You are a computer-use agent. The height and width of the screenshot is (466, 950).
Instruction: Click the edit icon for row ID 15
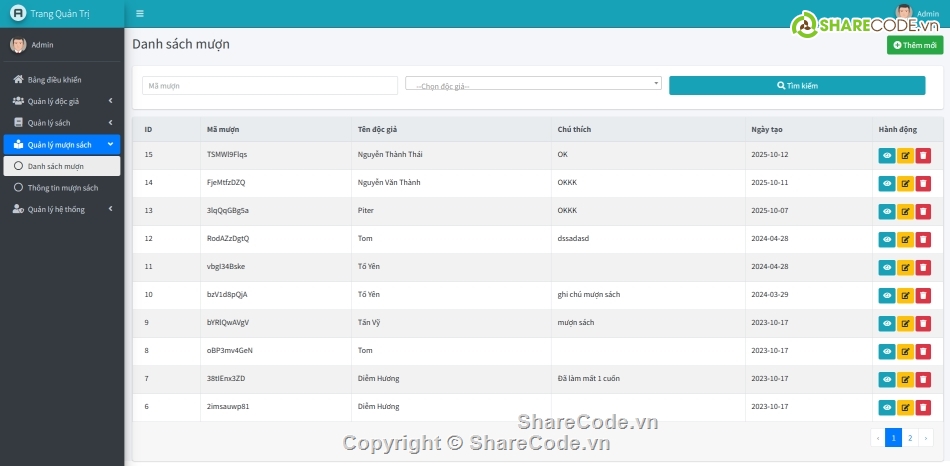point(905,155)
